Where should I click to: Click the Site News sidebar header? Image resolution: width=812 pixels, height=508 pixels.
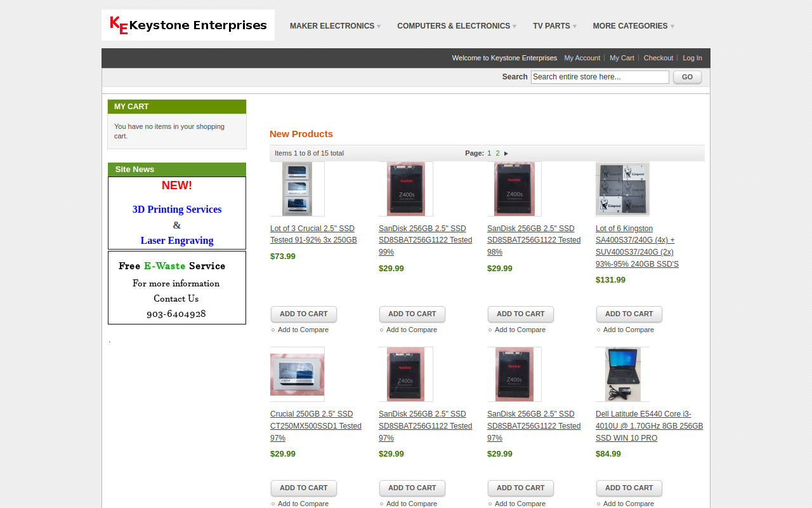(177, 170)
